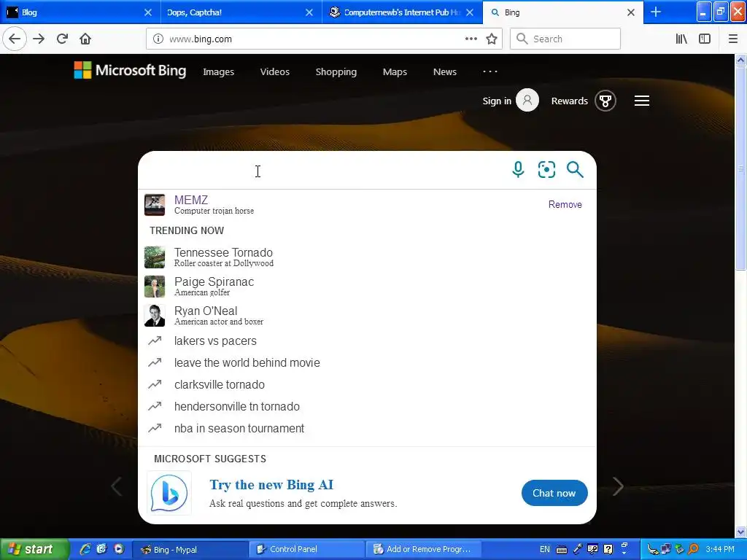Screen dimensions: 747x560
Task: Select nba in season tournament suggestion
Action: pyautogui.click(x=367, y=429)
